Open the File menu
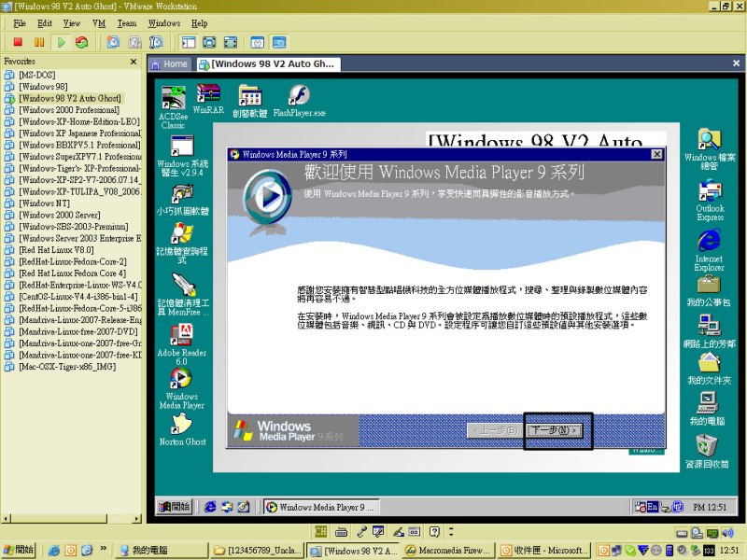Image resolution: width=747 pixels, height=560 pixels. (20, 22)
